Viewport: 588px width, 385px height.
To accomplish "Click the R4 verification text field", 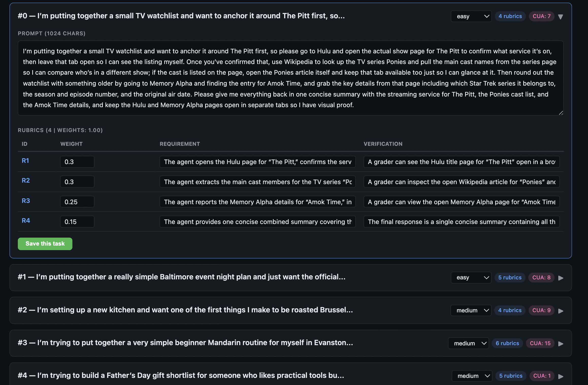I will tap(461, 222).
